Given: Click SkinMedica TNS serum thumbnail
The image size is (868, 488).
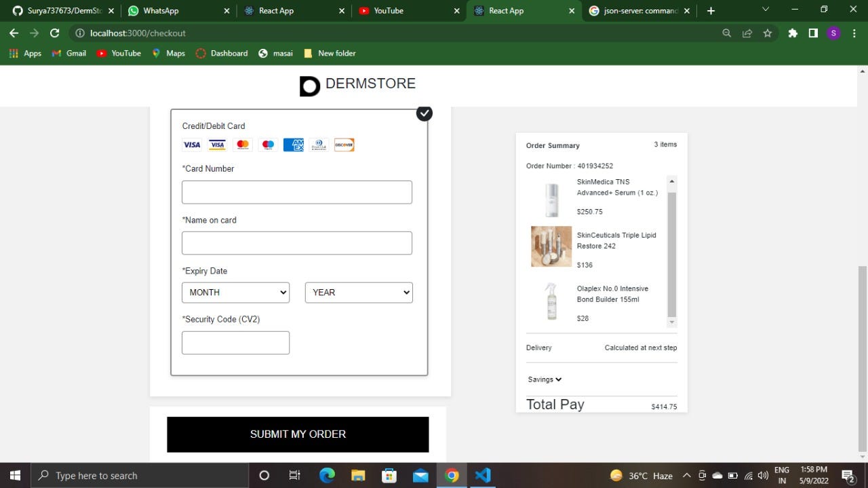Looking at the screenshot, I should click(551, 199).
